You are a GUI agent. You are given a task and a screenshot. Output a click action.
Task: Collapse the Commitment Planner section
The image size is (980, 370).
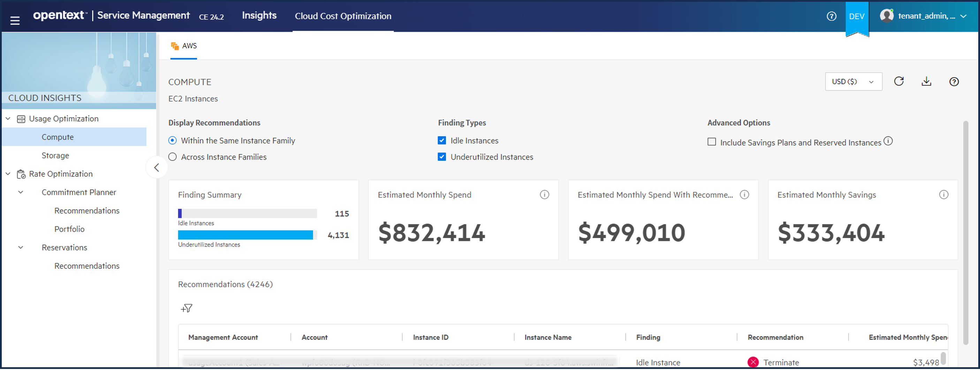pos(21,192)
